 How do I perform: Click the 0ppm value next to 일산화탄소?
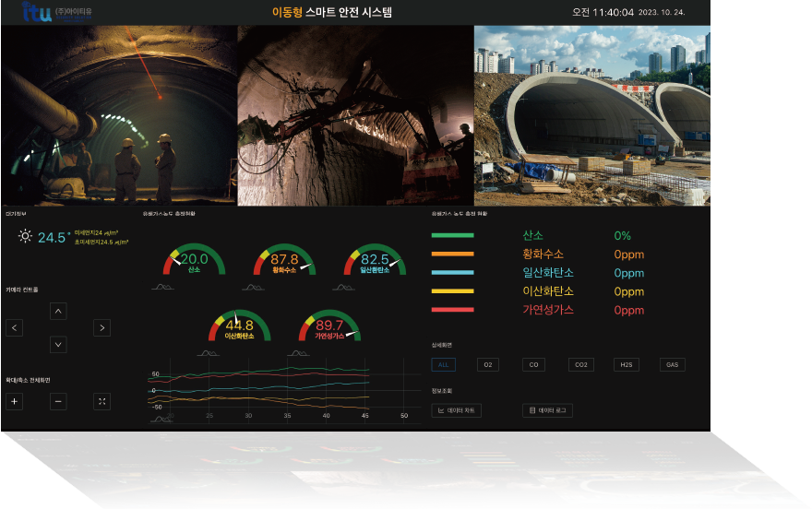point(629,273)
